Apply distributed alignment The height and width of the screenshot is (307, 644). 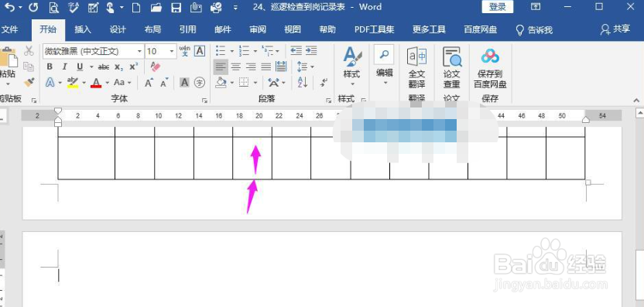(x=281, y=67)
